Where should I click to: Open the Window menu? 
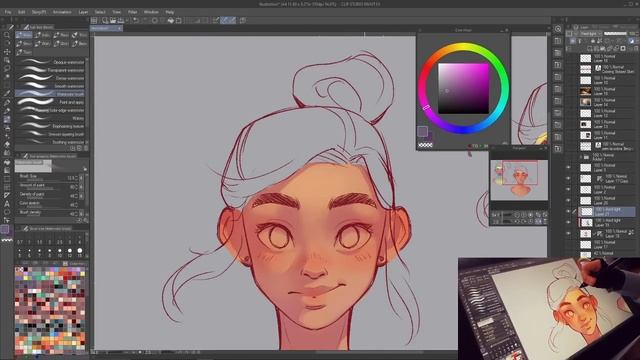click(x=151, y=12)
